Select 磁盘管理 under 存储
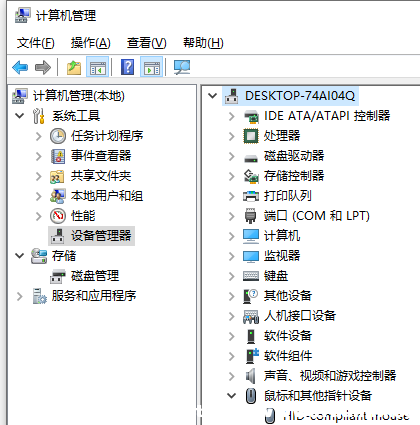The height and width of the screenshot is (425, 420). click(95, 276)
